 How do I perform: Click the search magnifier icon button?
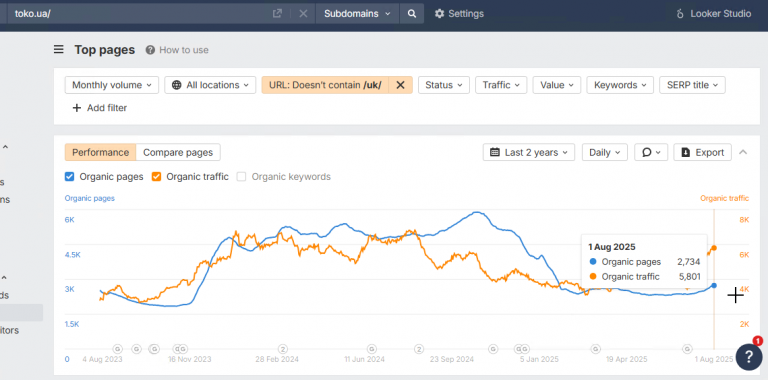point(411,14)
